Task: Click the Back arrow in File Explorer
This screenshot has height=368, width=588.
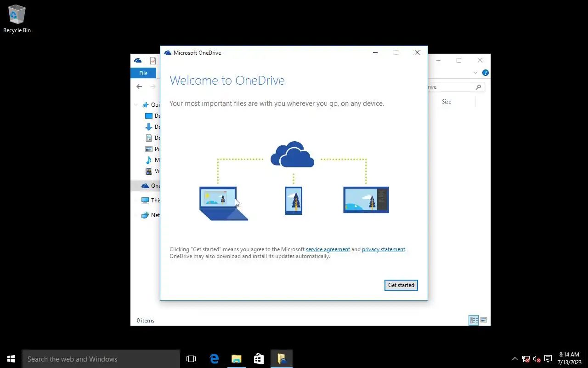Action: (139, 86)
